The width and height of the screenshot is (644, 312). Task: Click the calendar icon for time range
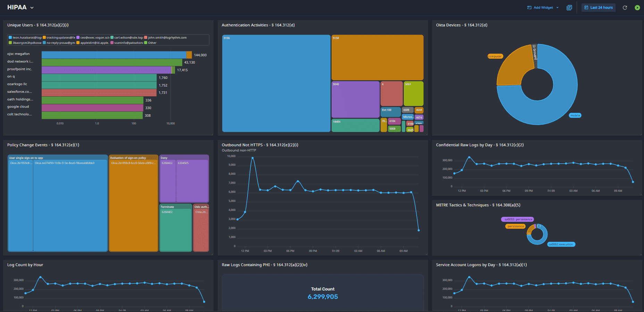tap(586, 8)
